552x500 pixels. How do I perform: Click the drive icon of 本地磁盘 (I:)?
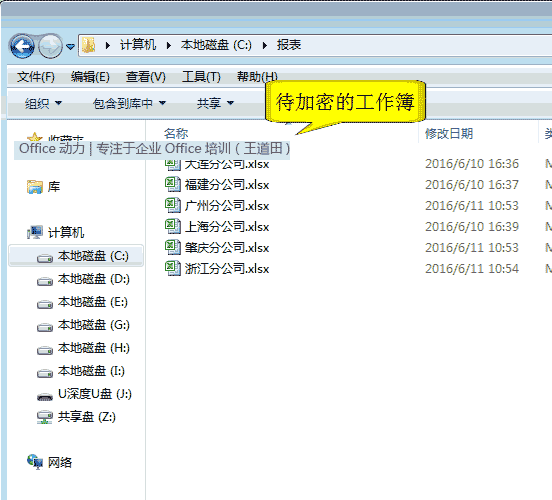45,373
